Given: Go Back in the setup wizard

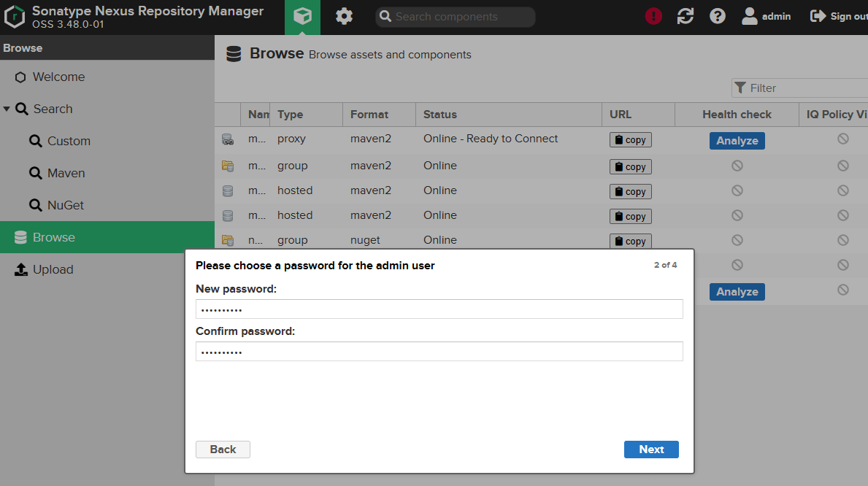Looking at the screenshot, I should click(223, 450).
